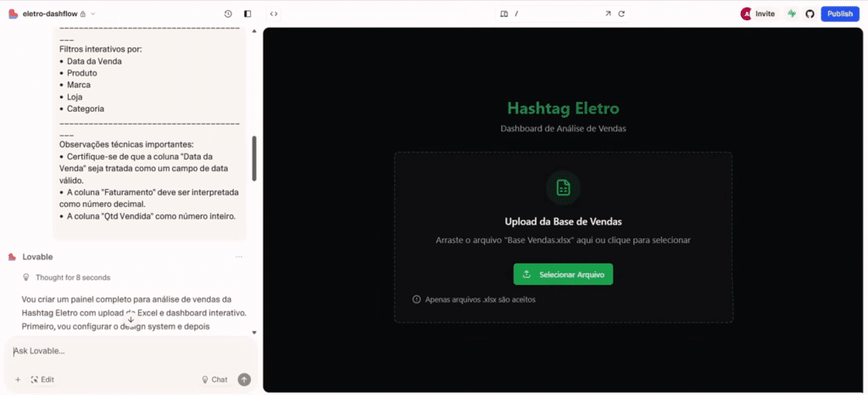The image size is (868, 395).
Task: Open version history clock icon
Action: click(228, 14)
